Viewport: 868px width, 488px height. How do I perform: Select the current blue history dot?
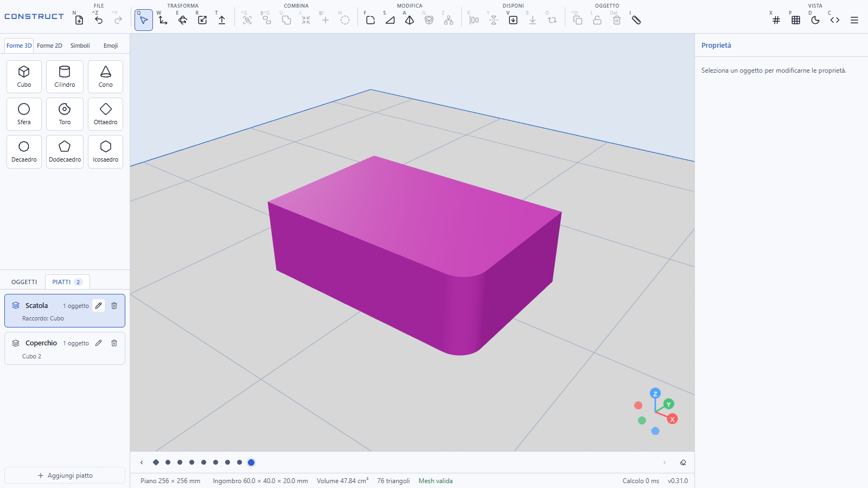pyautogui.click(x=251, y=463)
